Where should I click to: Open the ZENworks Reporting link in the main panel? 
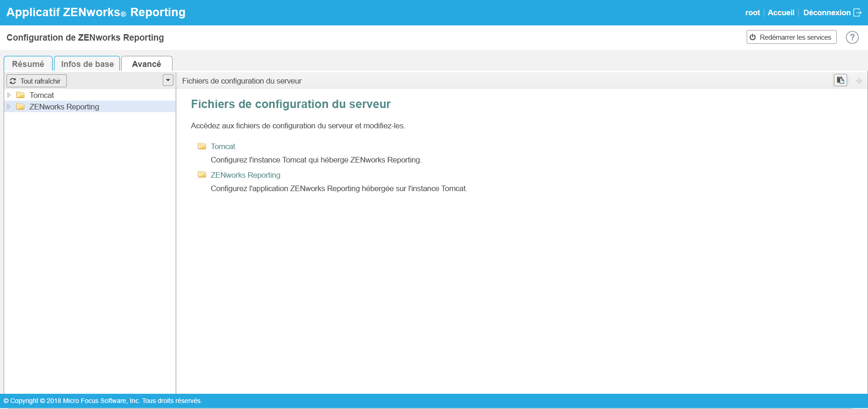245,175
